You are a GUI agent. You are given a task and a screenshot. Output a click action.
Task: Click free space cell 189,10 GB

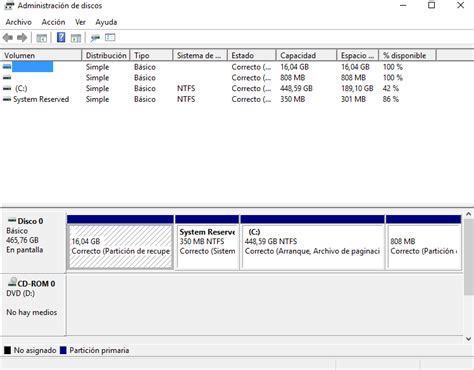point(357,89)
